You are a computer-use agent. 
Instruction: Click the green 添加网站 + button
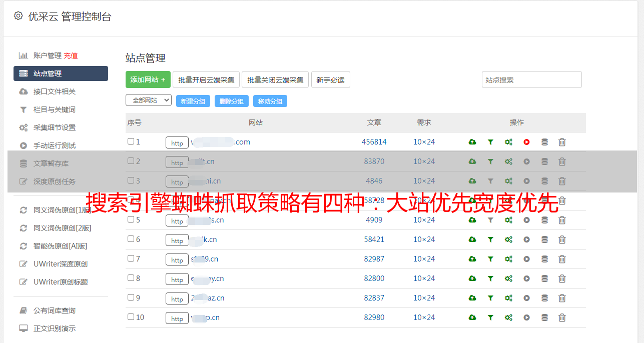pyautogui.click(x=148, y=79)
